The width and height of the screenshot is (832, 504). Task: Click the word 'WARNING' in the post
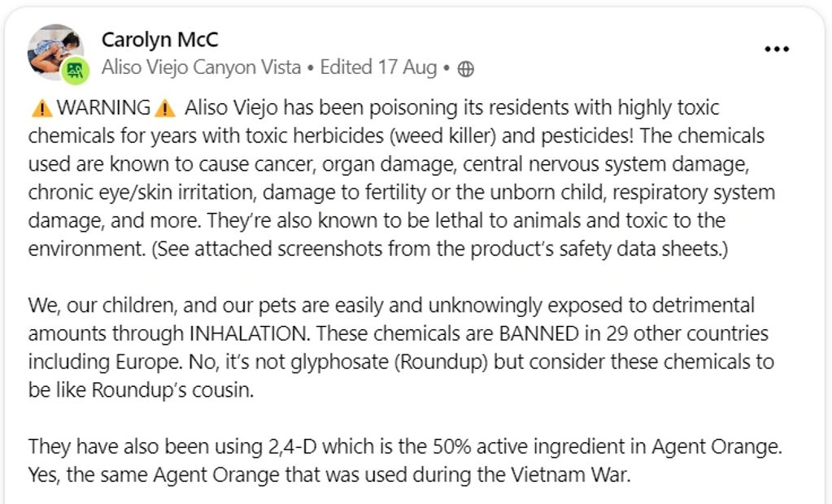(103, 107)
